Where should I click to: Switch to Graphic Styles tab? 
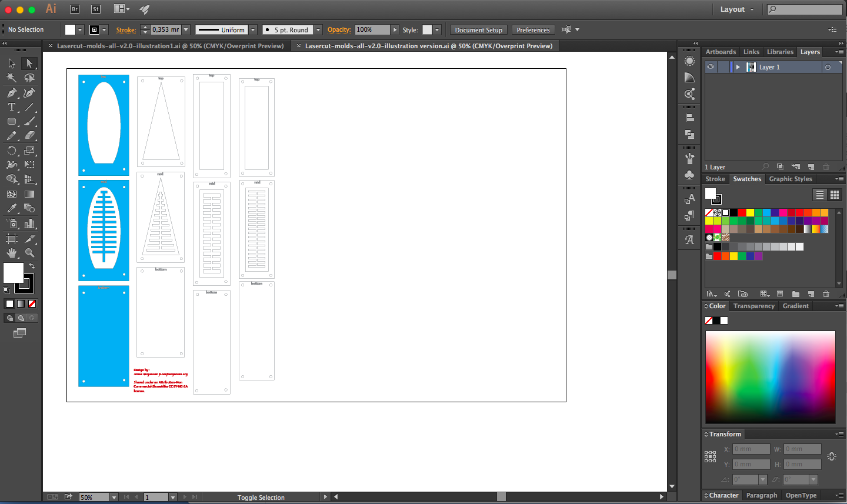coord(791,179)
